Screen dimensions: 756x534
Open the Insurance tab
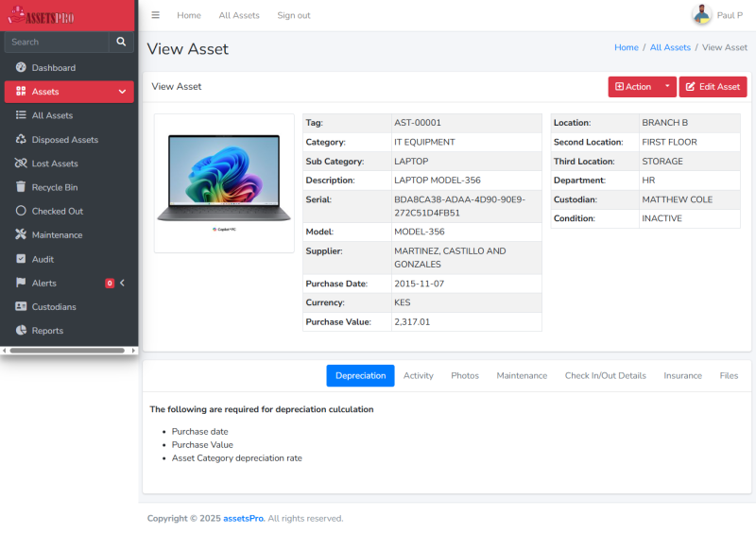[x=682, y=376]
